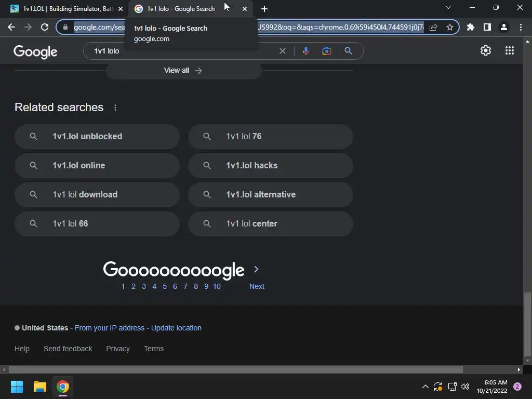Open the Chrome profile icon

pyautogui.click(x=504, y=27)
